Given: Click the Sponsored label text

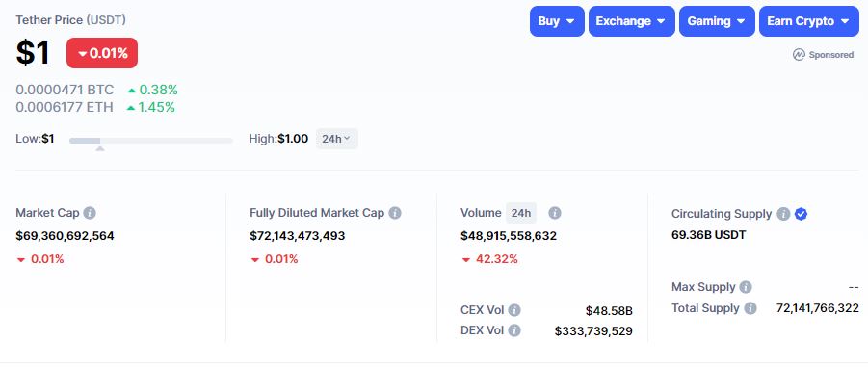Looking at the screenshot, I should [x=831, y=55].
